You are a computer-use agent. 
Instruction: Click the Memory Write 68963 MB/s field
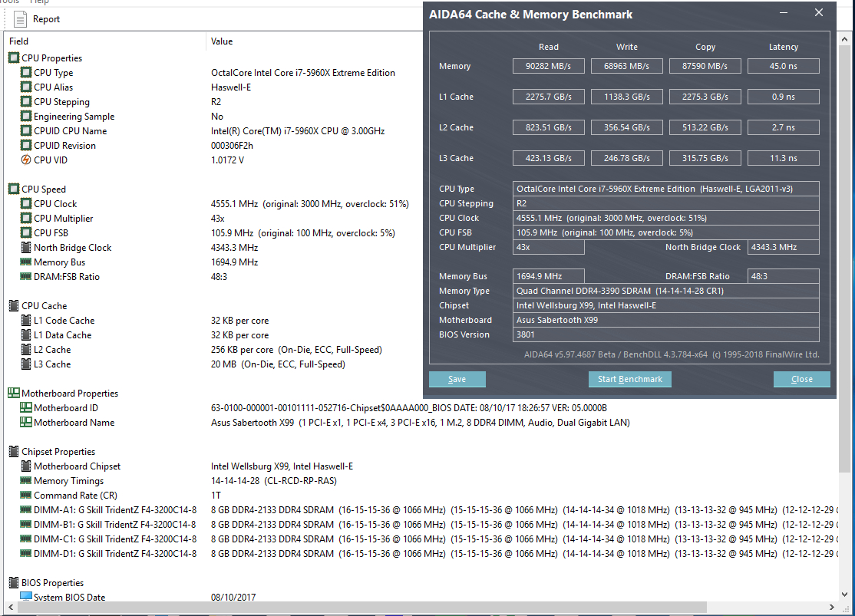[627, 66]
